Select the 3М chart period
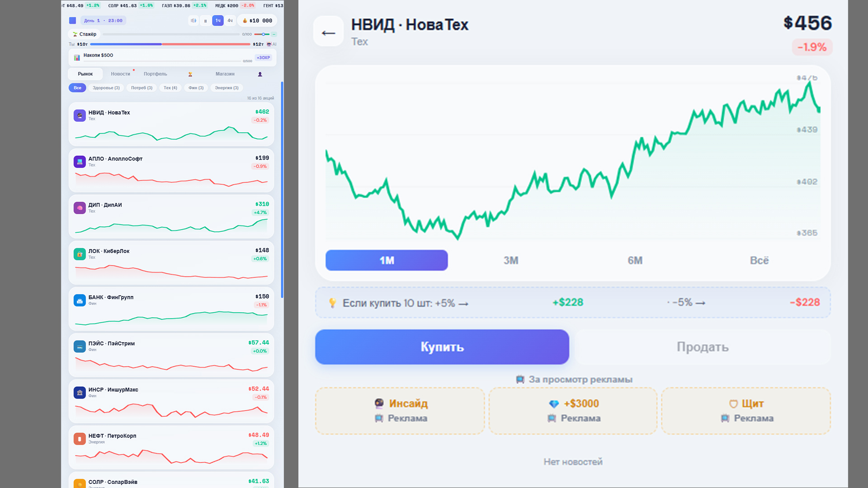The width and height of the screenshot is (868, 488). [x=511, y=260]
